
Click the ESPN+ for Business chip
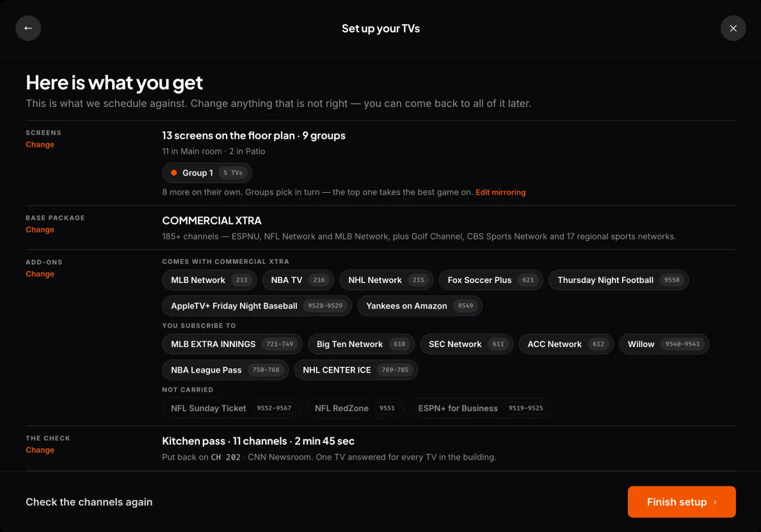click(x=481, y=408)
